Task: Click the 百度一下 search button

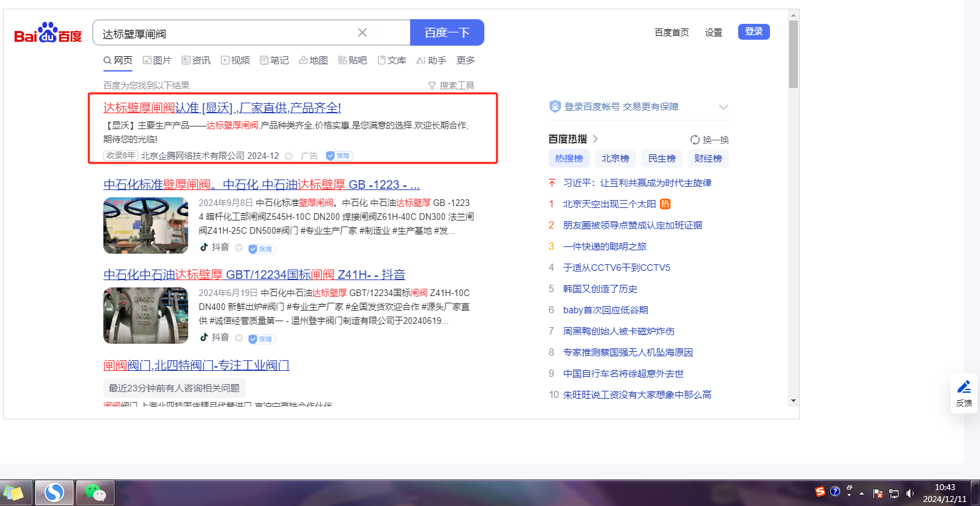Action: [447, 32]
